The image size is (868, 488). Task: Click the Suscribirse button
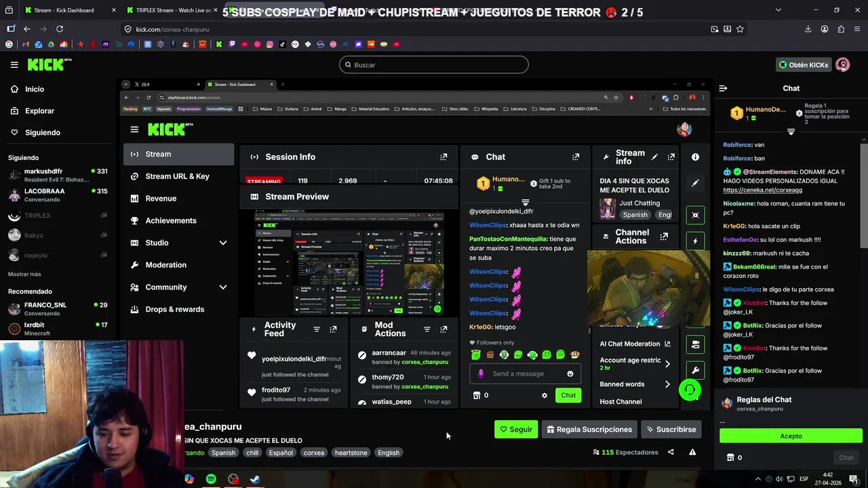pos(671,429)
